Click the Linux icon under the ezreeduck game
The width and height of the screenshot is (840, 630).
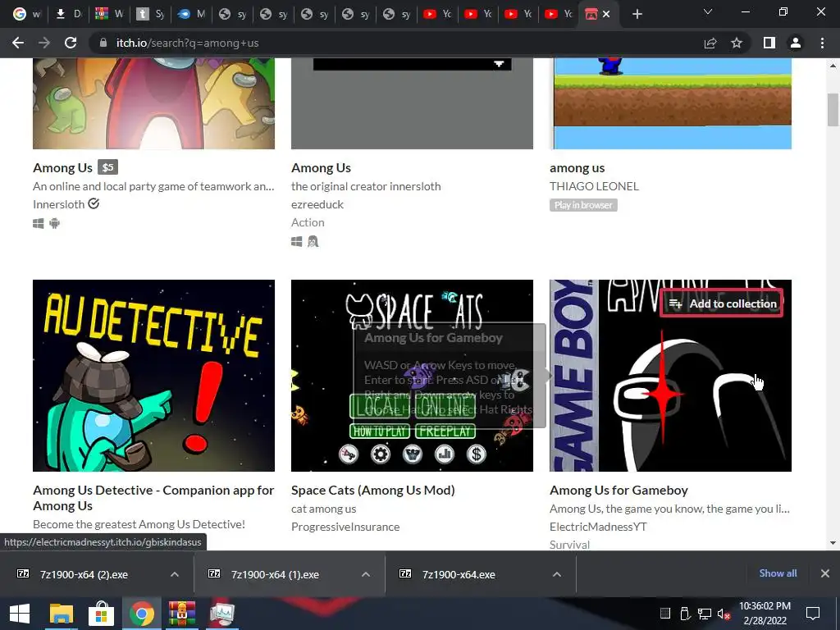(313, 242)
